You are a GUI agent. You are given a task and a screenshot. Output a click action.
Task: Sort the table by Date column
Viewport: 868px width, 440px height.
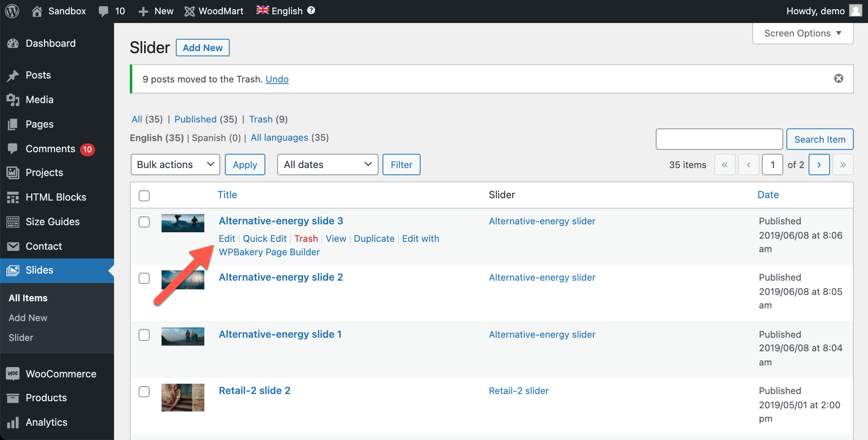pyautogui.click(x=768, y=195)
